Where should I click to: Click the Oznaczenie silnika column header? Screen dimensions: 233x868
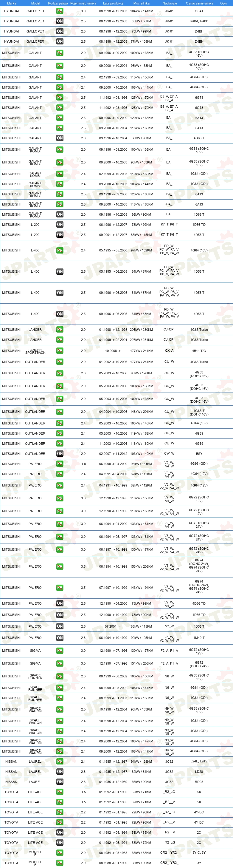point(199,3)
